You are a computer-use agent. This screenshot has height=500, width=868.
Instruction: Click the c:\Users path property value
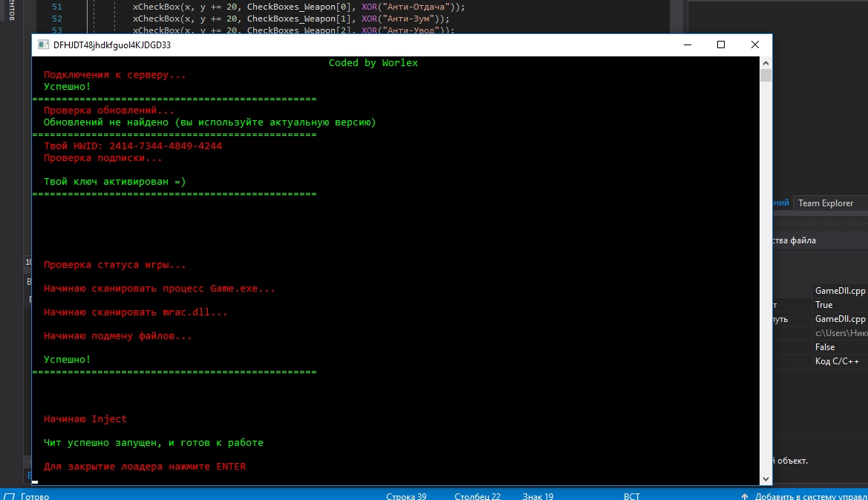pos(841,333)
